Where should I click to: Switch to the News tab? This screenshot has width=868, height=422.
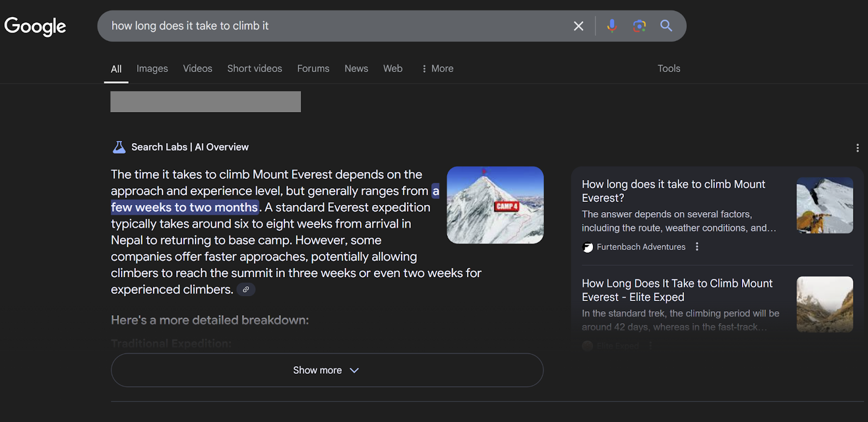pyautogui.click(x=356, y=68)
